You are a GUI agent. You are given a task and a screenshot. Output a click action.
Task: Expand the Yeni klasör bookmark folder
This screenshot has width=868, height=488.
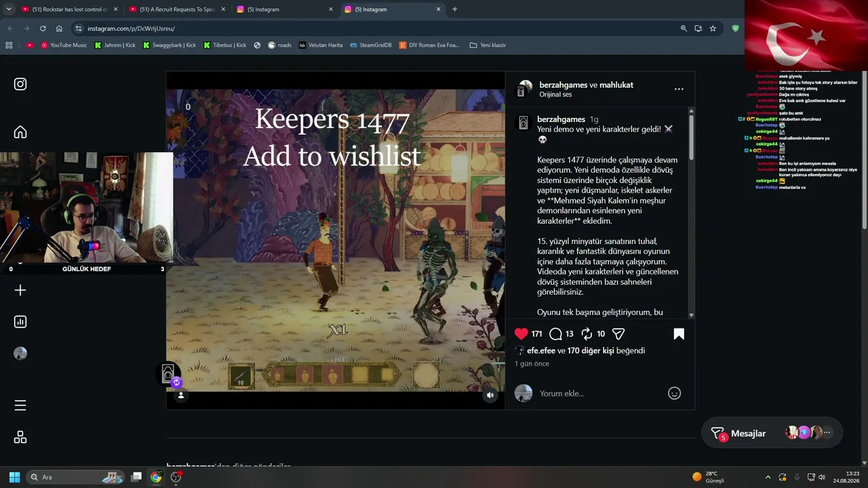[488, 45]
